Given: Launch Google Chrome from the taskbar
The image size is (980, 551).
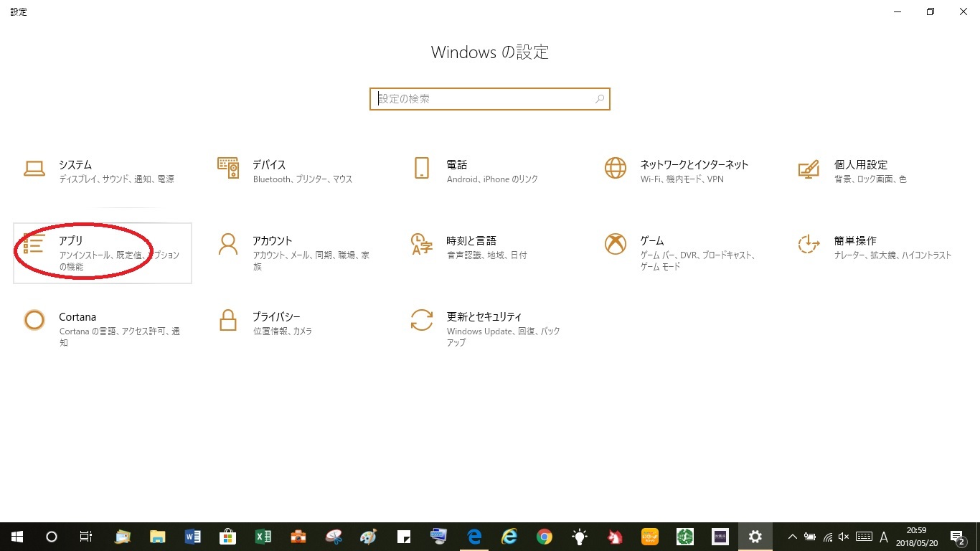Looking at the screenshot, I should tap(545, 537).
